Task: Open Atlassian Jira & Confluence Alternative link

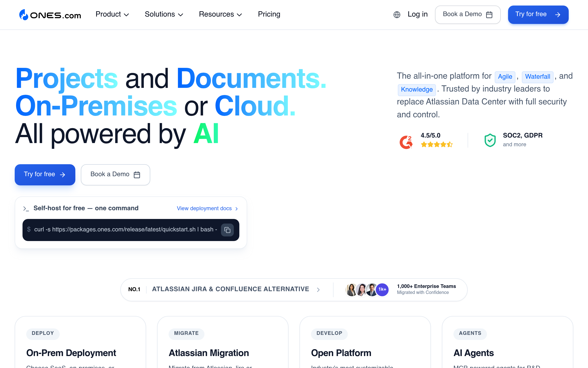Action: (x=230, y=289)
